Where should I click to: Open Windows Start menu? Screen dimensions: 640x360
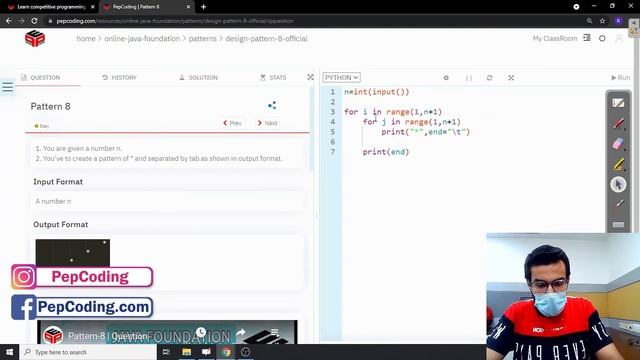click(9, 352)
